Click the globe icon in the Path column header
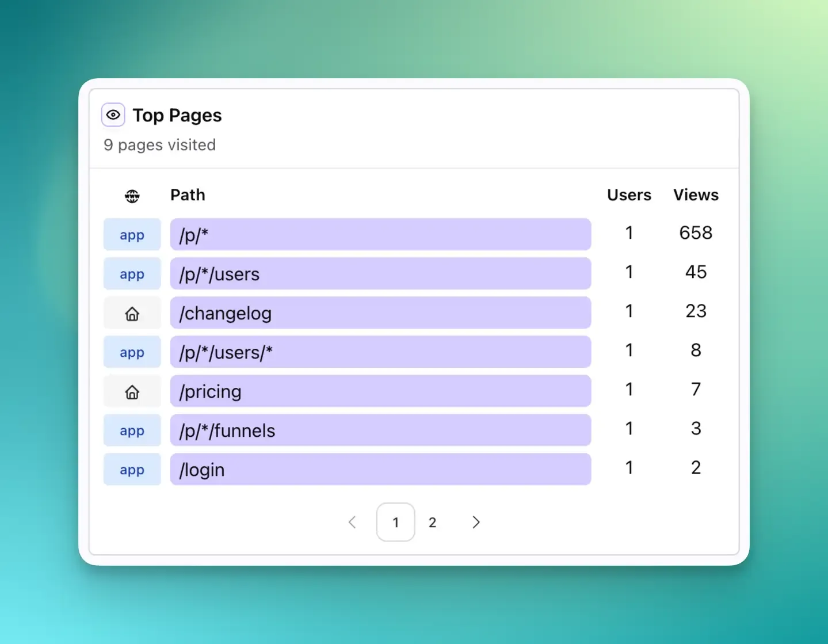The height and width of the screenshot is (644, 828). (132, 196)
